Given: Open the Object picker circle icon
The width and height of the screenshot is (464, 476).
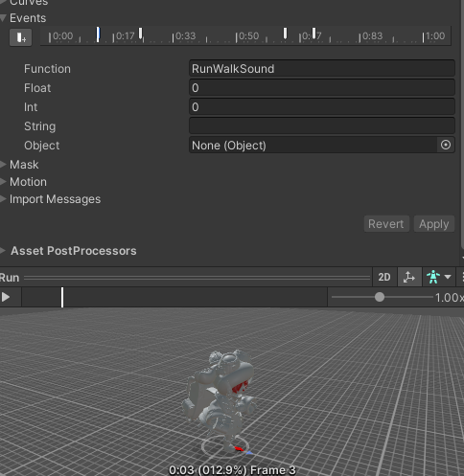Looking at the screenshot, I should tap(446, 145).
